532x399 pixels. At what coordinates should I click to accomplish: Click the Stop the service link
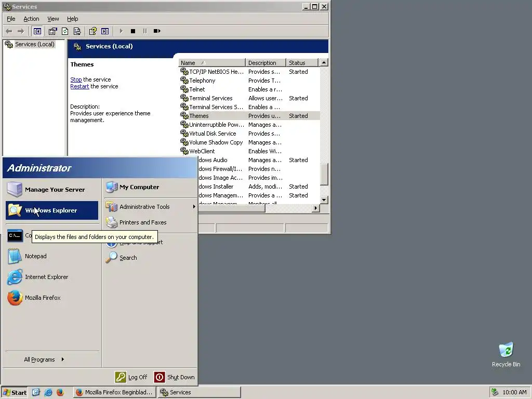coord(76,79)
